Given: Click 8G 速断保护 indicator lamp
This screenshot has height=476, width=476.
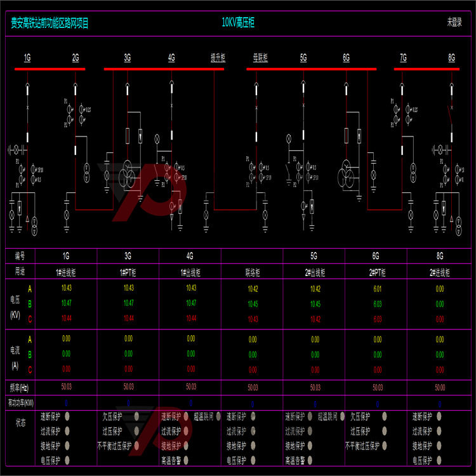Looking at the screenshot, I should pyautogui.click(x=439, y=416).
